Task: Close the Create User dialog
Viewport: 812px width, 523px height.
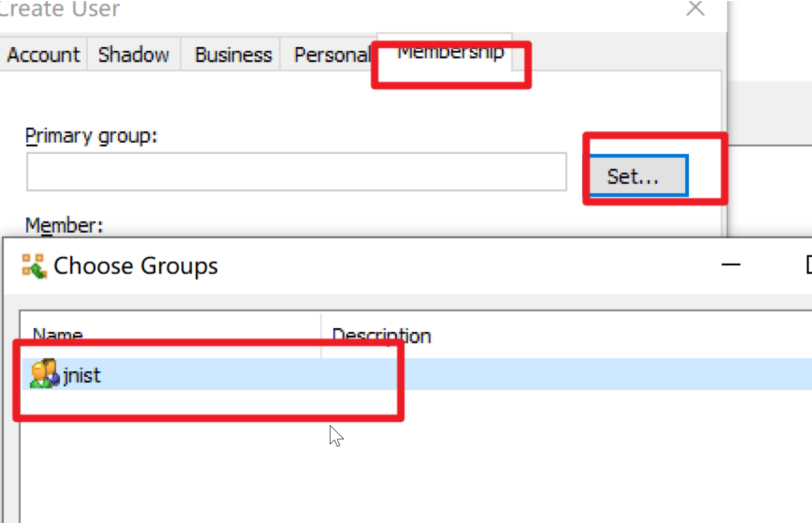Action: (x=695, y=9)
